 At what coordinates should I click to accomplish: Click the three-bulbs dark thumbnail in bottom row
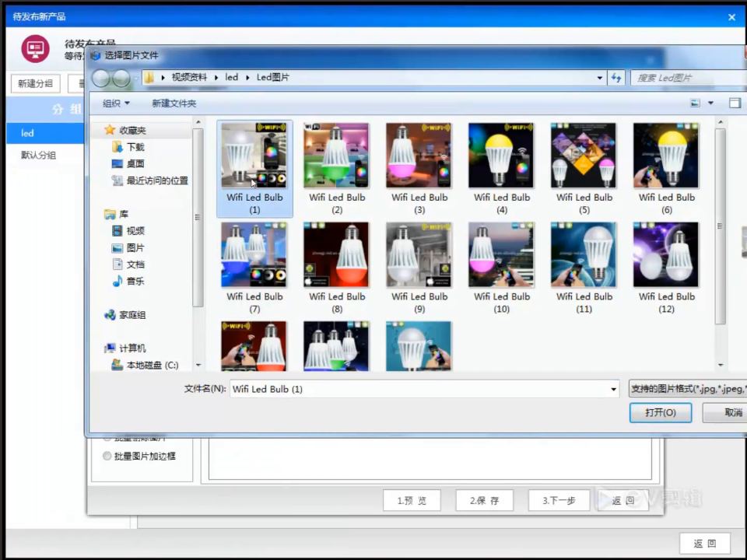(x=336, y=345)
